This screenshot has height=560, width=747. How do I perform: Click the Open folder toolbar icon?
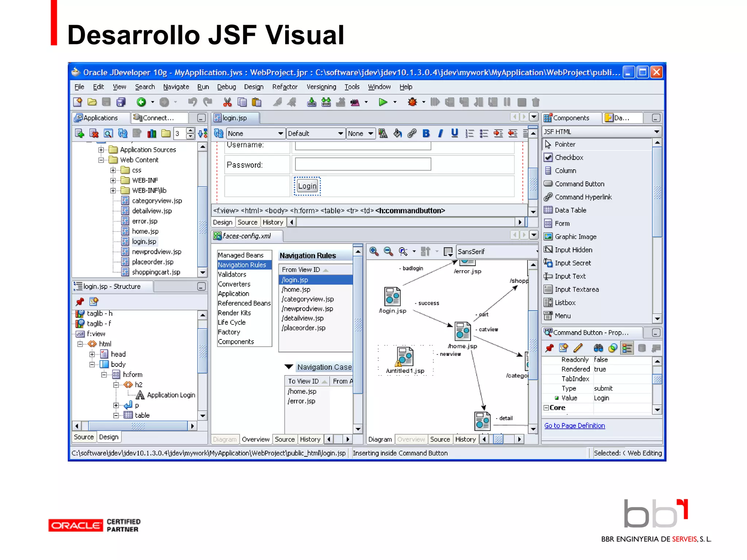click(92, 102)
